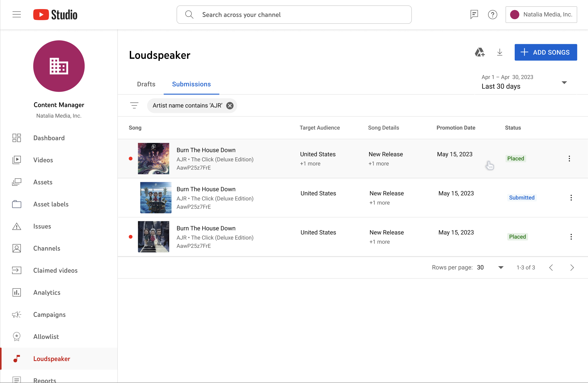
Task: Select the Submissions tab
Action: (191, 84)
